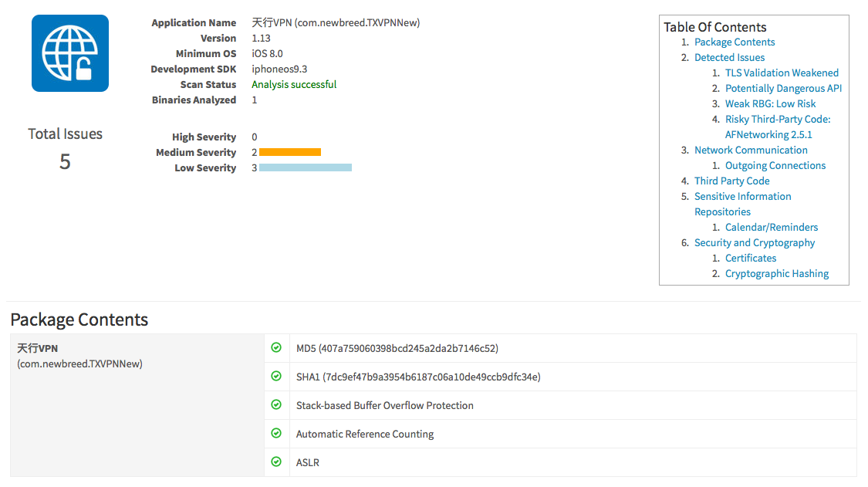Open Risky Third-Party Code AFNetworking link

(778, 127)
